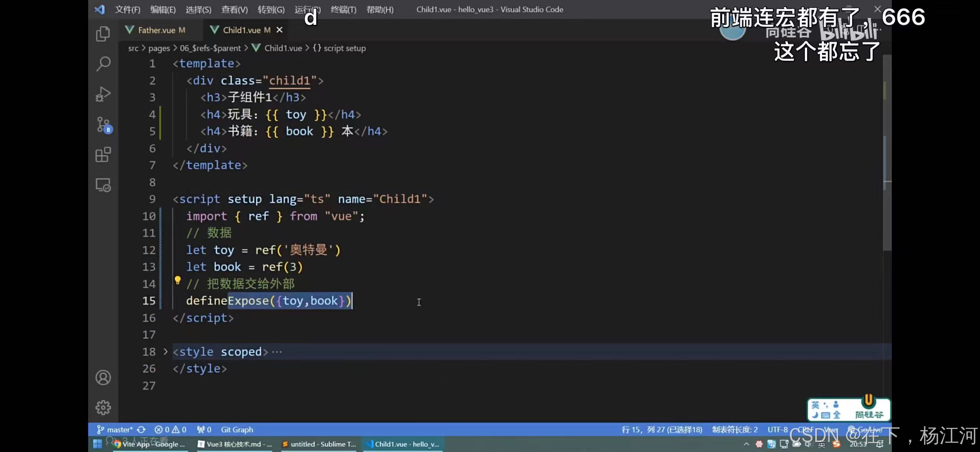Open the Accounts icon
The height and width of the screenshot is (452, 980).
tap(103, 378)
